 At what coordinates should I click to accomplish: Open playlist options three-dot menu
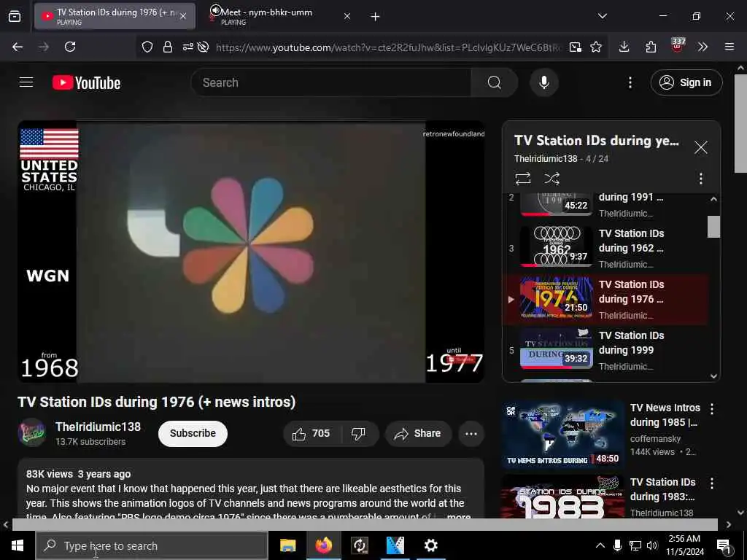[x=700, y=179]
